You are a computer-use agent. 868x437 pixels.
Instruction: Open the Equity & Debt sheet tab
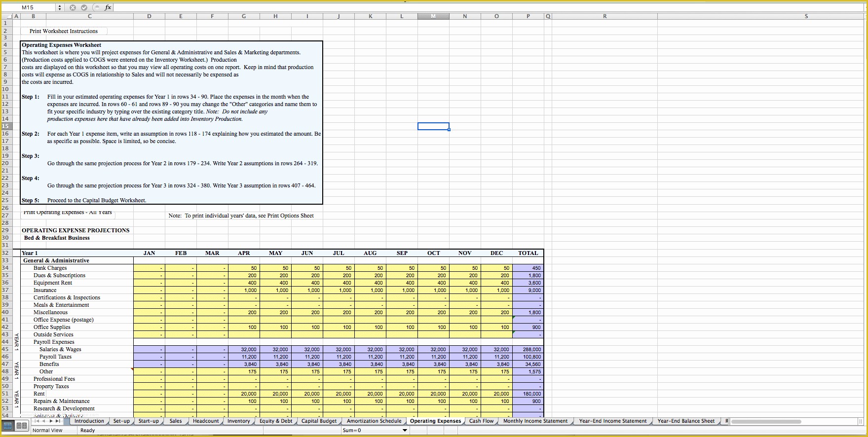[276, 421]
